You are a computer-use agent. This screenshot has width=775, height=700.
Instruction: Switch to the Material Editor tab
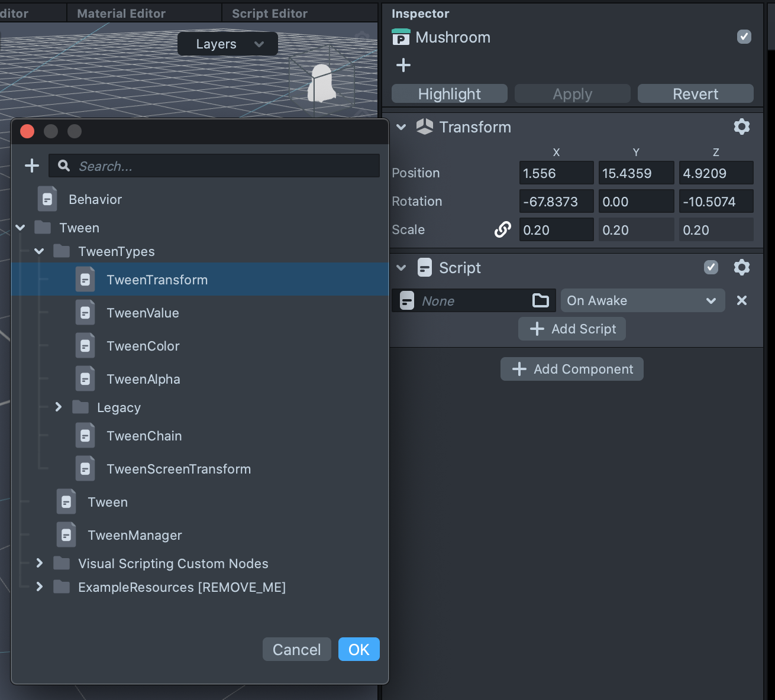tap(121, 14)
